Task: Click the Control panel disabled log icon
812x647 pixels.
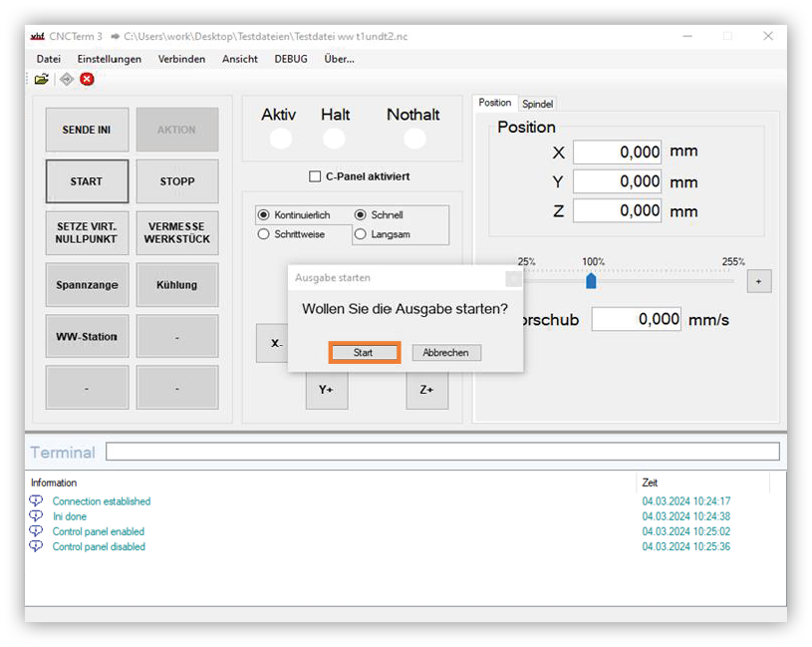Action: coord(36,546)
